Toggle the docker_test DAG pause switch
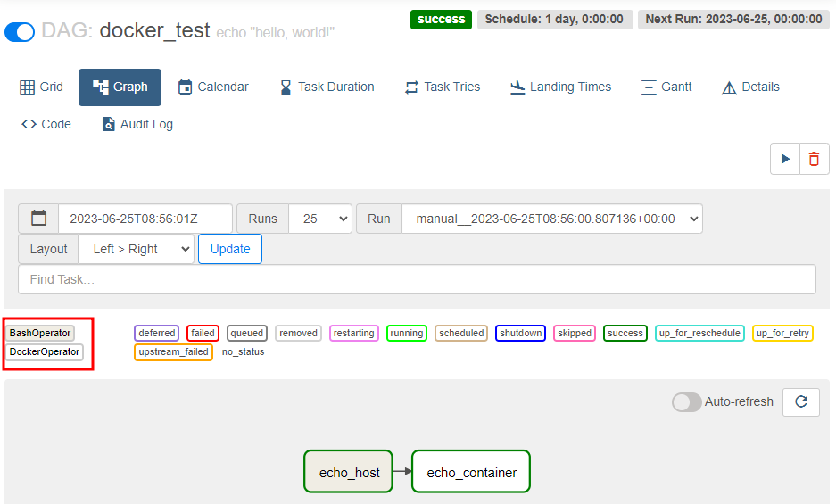This screenshot has height=504, width=836. [x=20, y=32]
